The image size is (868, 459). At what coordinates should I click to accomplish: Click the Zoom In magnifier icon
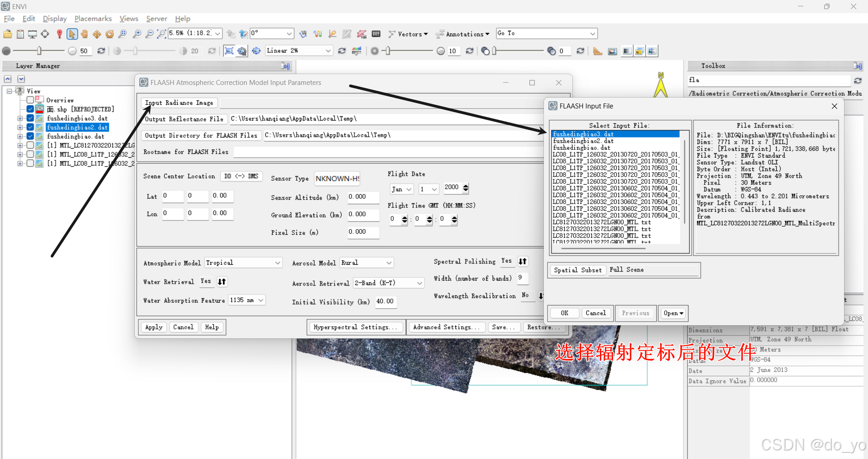137,34
